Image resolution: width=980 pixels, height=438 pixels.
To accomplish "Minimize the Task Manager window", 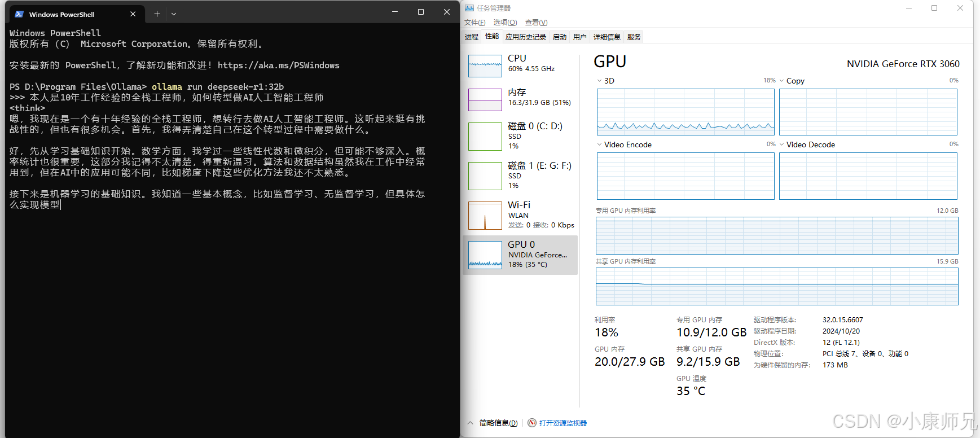I will click(909, 8).
